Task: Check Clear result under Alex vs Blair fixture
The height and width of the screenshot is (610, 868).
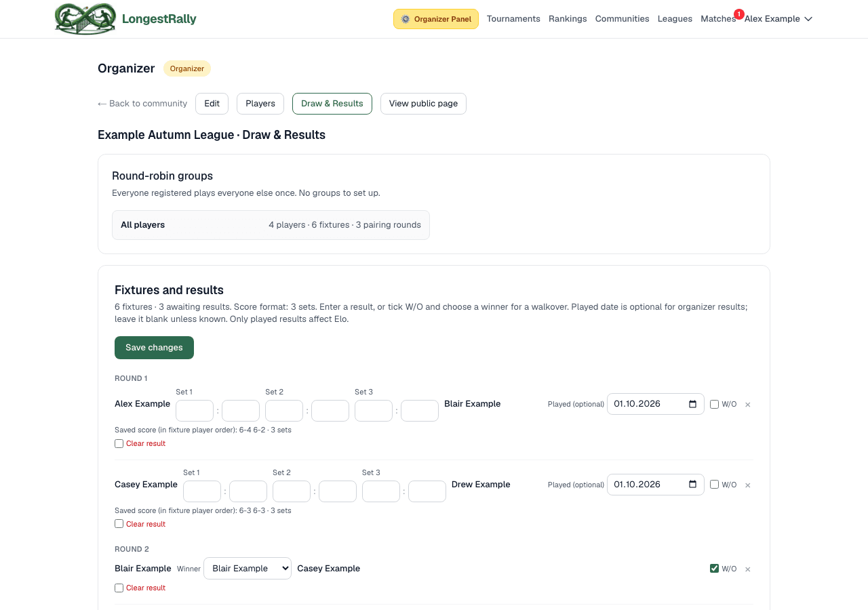Action: [119, 444]
